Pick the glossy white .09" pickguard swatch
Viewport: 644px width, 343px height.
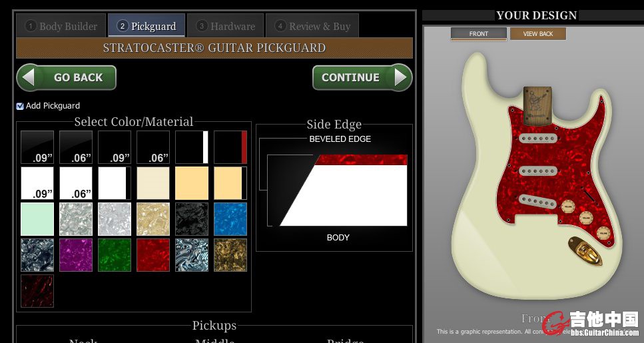coord(37,183)
